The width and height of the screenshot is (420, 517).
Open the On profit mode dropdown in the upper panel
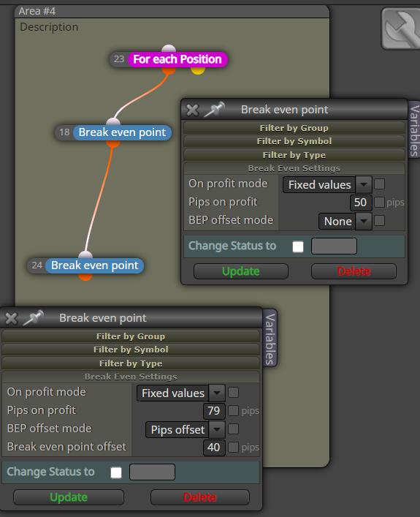point(327,184)
